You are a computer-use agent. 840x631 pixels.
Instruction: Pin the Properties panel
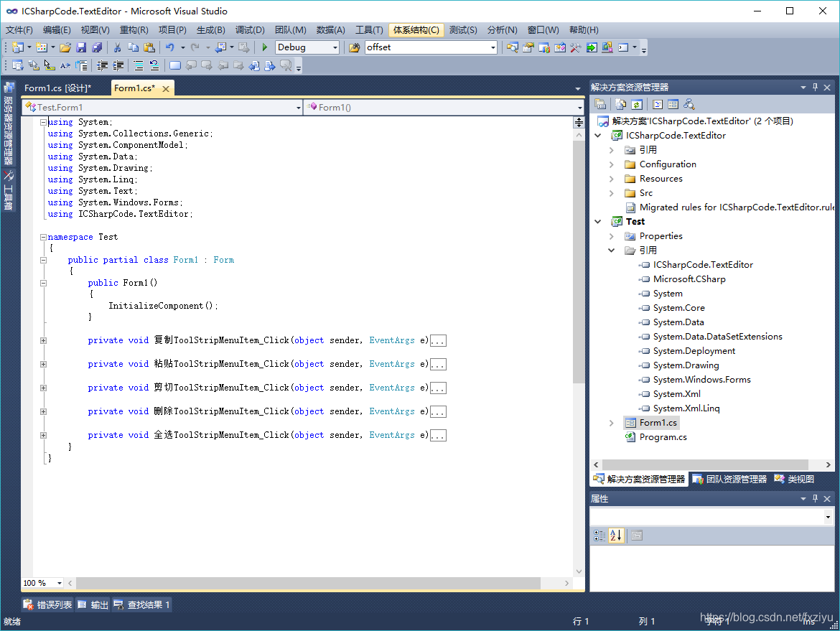tap(816, 499)
